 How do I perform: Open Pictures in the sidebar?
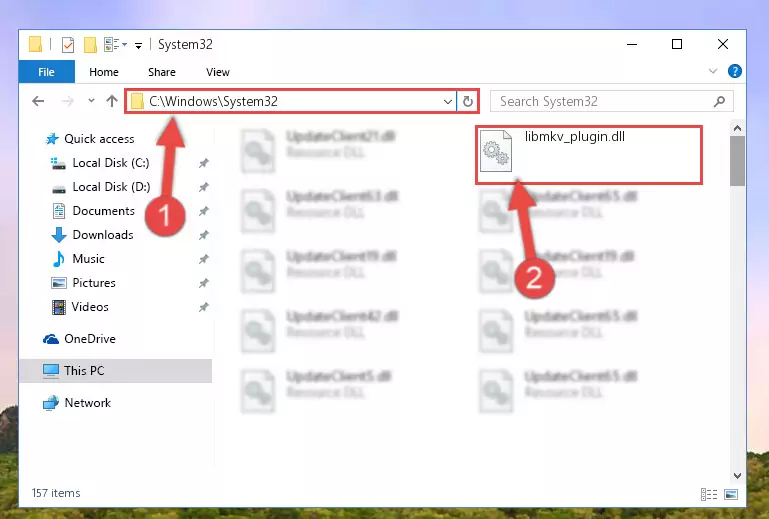pos(94,283)
